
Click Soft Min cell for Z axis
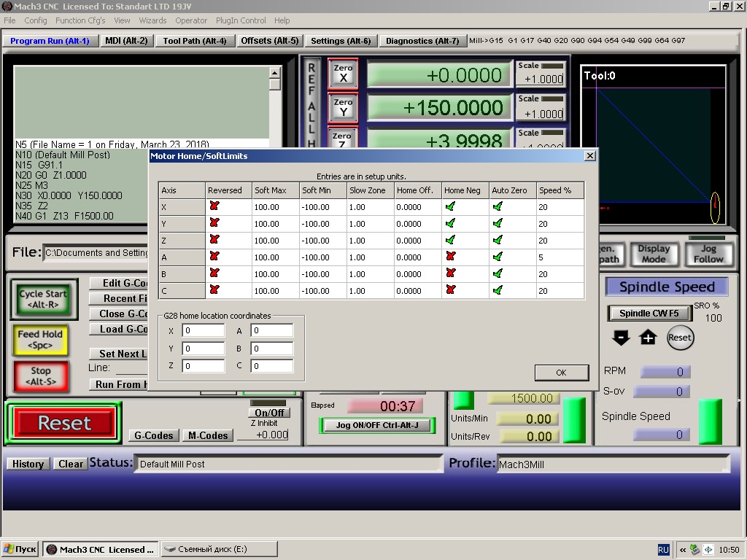322,241
